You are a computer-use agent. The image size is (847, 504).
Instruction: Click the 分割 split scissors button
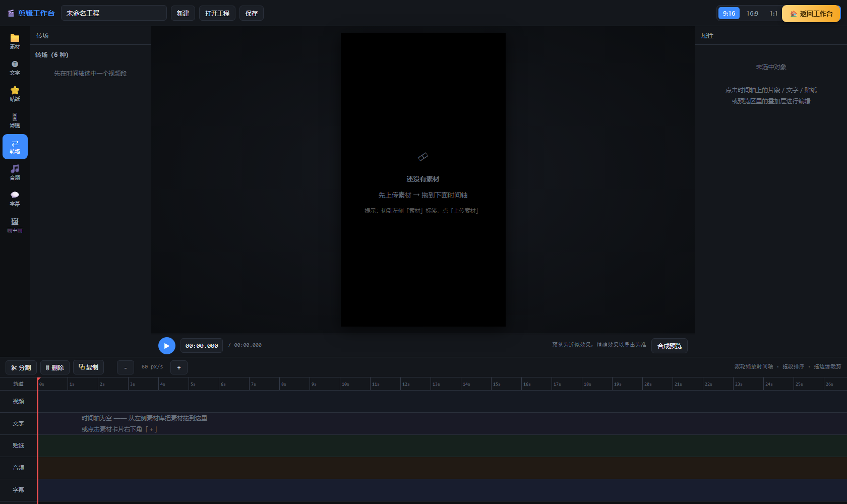(x=21, y=367)
